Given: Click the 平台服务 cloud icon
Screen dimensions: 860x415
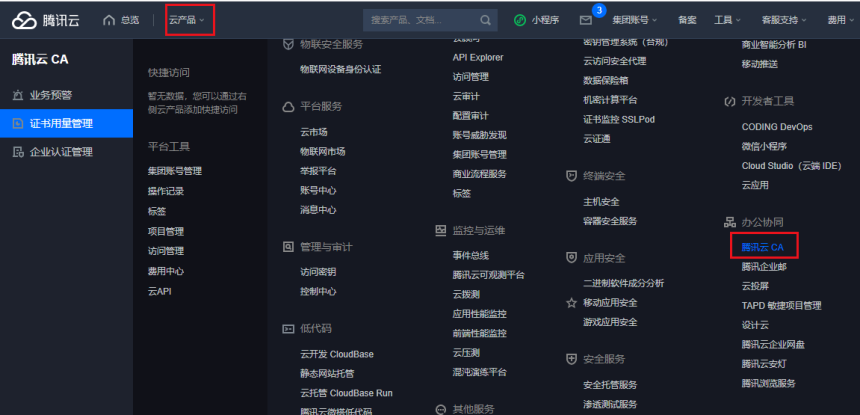Looking at the screenshot, I should 288,106.
